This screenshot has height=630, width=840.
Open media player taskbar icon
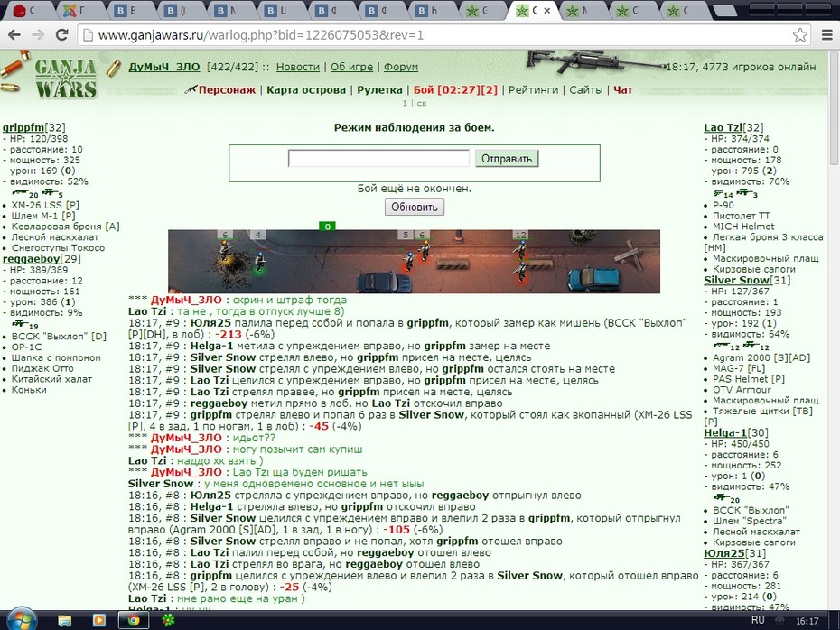[99, 620]
